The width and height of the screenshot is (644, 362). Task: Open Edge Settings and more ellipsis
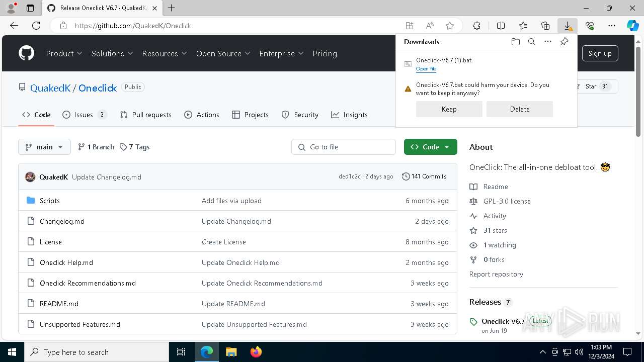click(612, 26)
